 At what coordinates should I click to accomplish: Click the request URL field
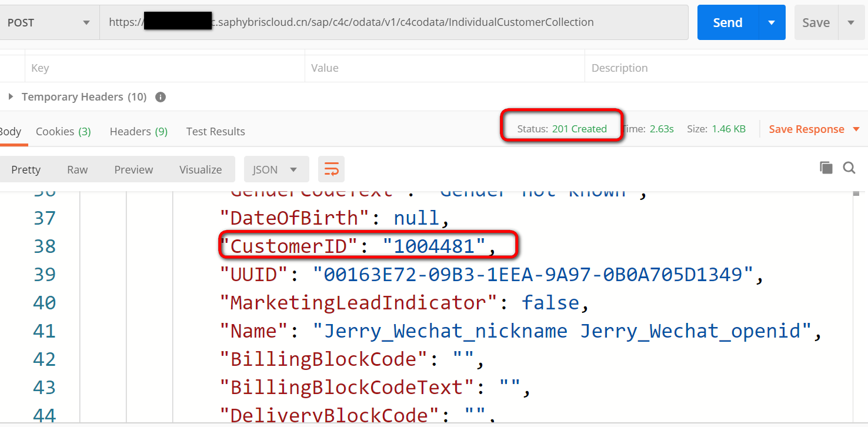pos(394,22)
